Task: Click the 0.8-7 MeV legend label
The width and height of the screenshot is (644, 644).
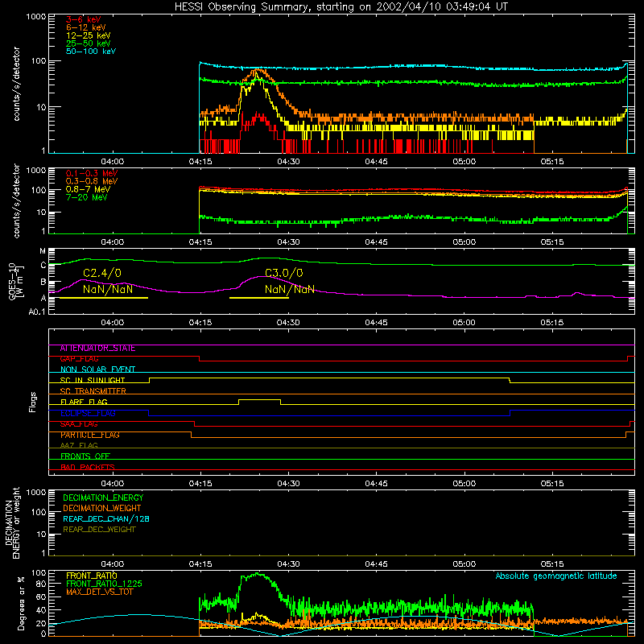Action: pyautogui.click(x=88, y=189)
